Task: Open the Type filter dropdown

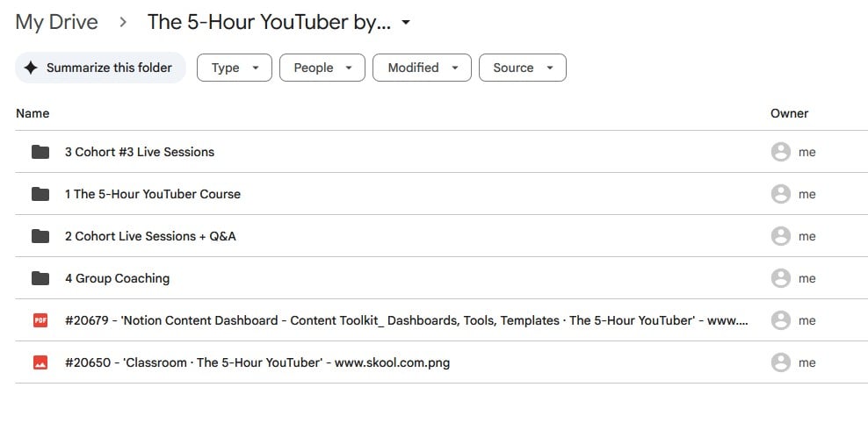Action: pos(235,68)
